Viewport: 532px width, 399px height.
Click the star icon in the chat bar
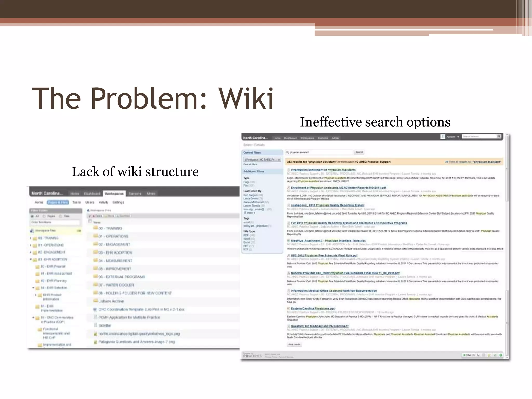[489, 355]
